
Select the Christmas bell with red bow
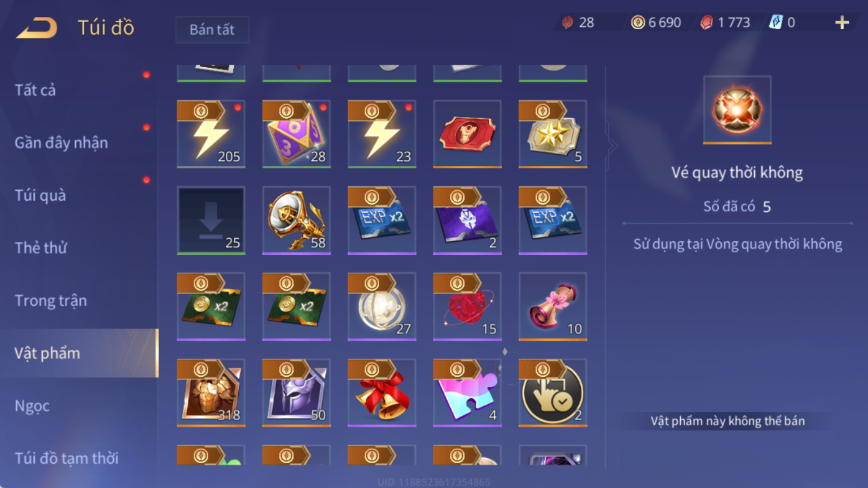(382, 393)
